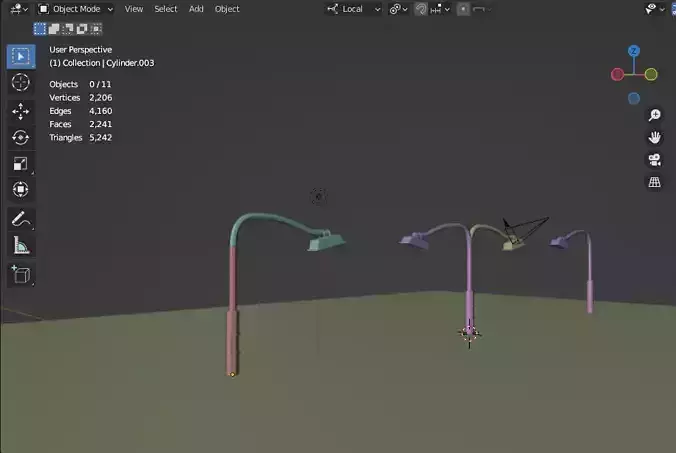This screenshot has height=453, width=676.
Task: Toggle camera view icon
Action: [654, 160]
